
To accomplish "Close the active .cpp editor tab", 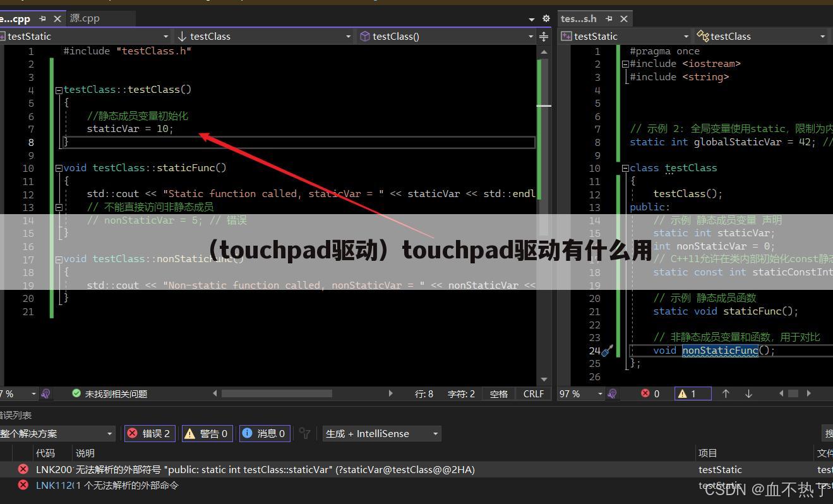I will pyautogui.click(x=57, y=18).
